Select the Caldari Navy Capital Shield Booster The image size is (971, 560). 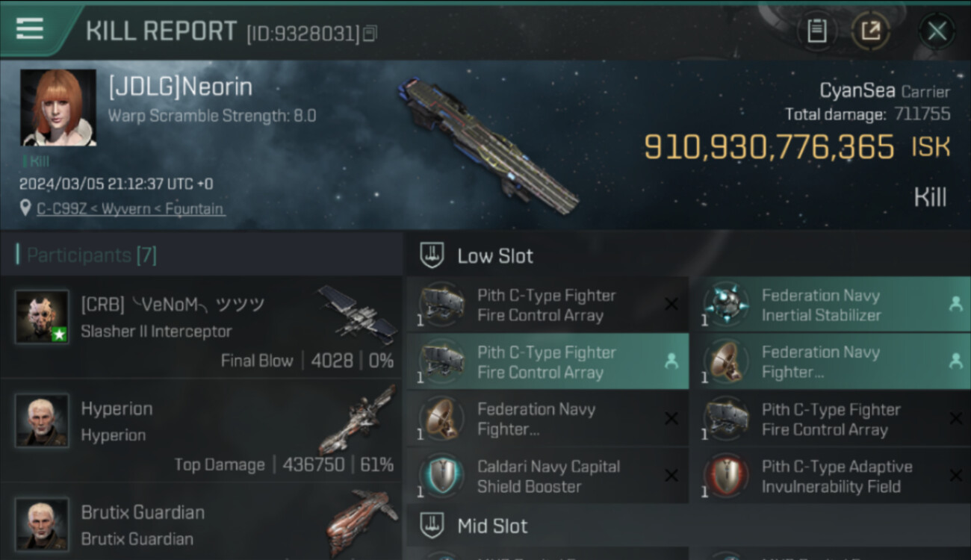[547, 476]
